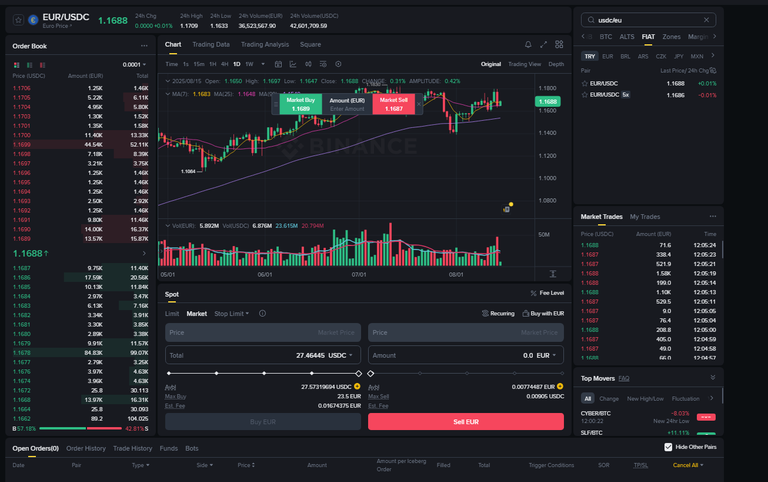Click the buy percentage slider handle

[359, 373]
